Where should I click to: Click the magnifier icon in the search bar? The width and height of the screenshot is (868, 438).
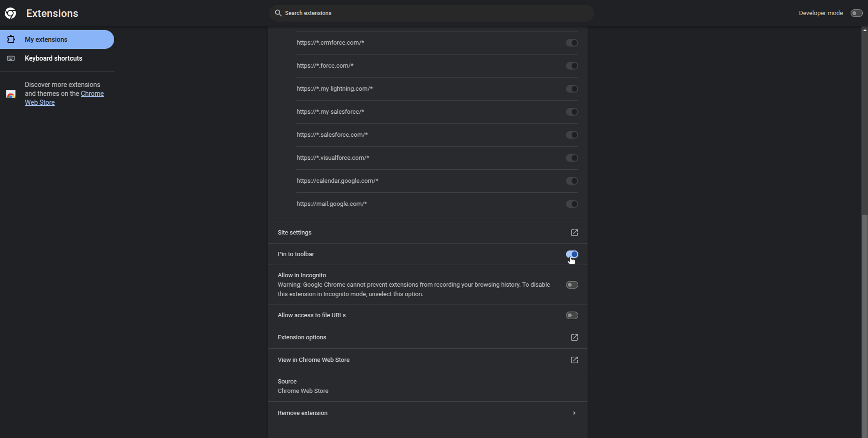pos(278,13)
